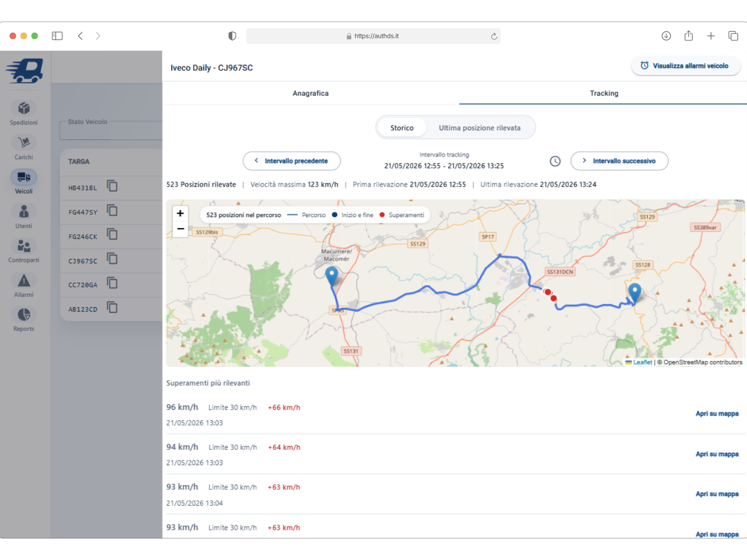
Task: Click the upper red speeding marker
Action: (x=548, y=292)
